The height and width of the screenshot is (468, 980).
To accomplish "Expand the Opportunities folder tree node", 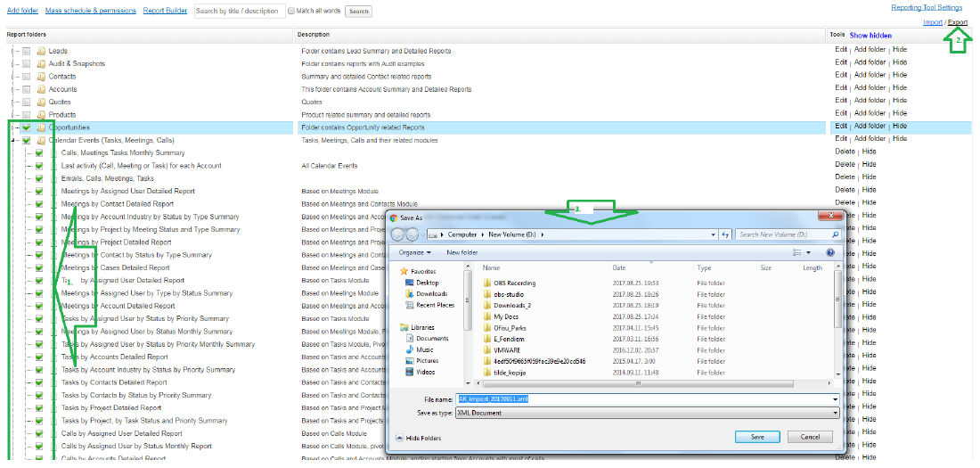I will click(13, 127).
